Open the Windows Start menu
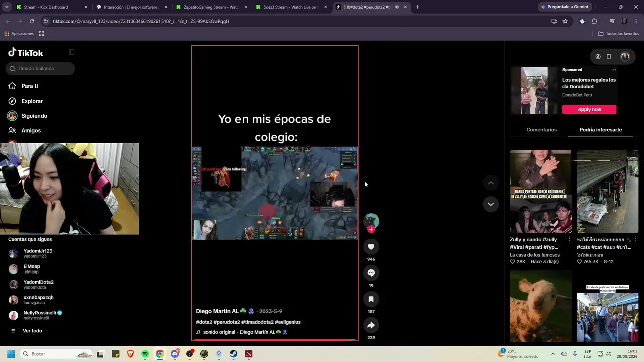The height and width of the screenshot is (362, 644). point(11,354)
